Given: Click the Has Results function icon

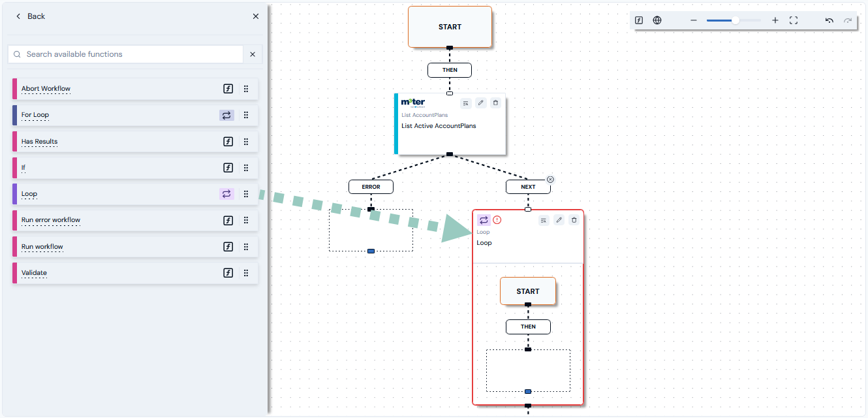Looking at the screenshot, I should coord(228,141).
